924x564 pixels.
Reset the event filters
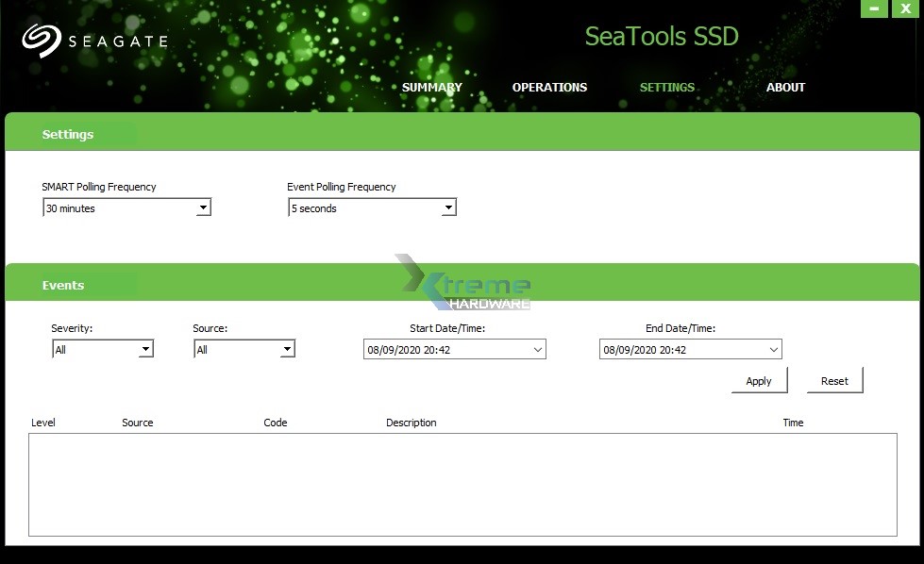(834, 380)
